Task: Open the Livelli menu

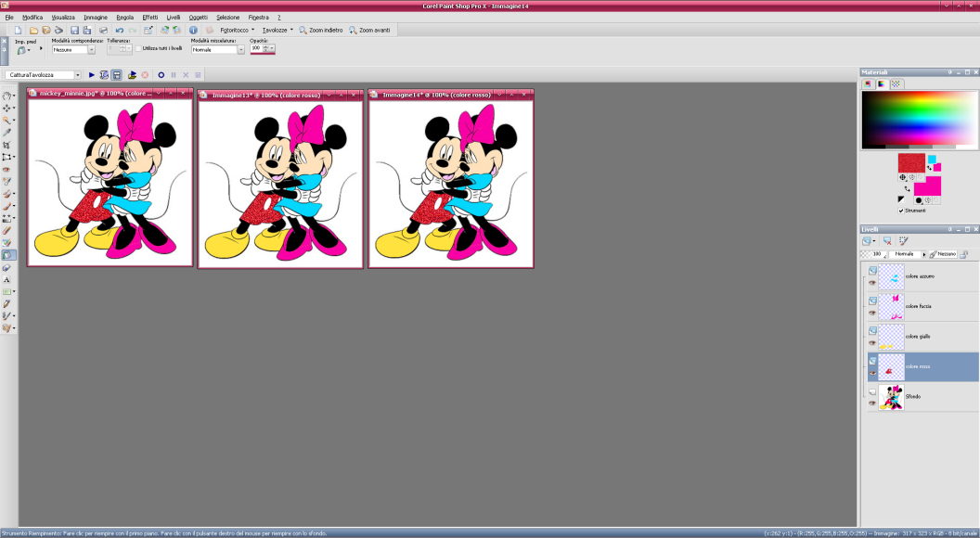Action: (174, 18)
